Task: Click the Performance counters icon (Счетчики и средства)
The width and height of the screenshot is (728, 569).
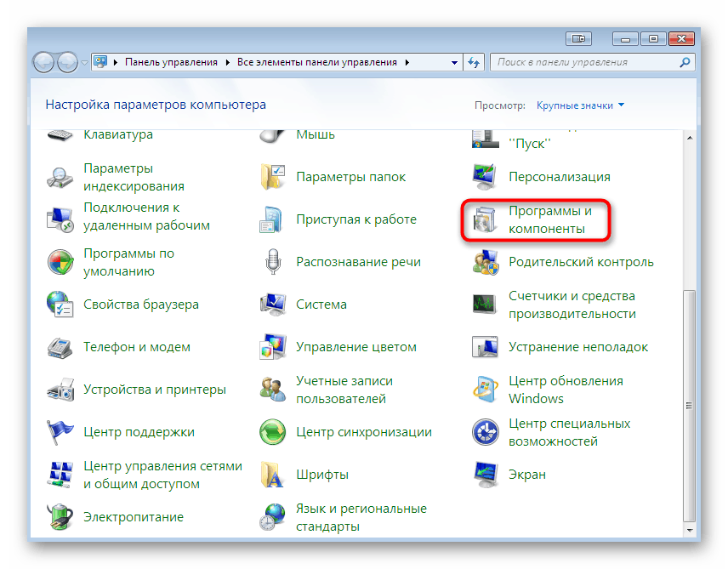Action: coord(485,304)
